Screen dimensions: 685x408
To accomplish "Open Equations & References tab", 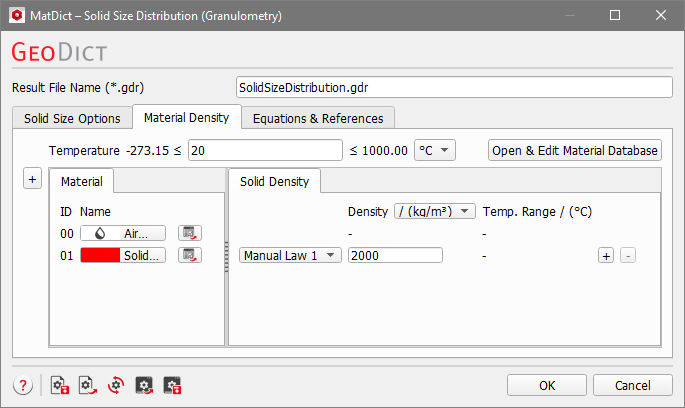I will click(x=318, y=118).
